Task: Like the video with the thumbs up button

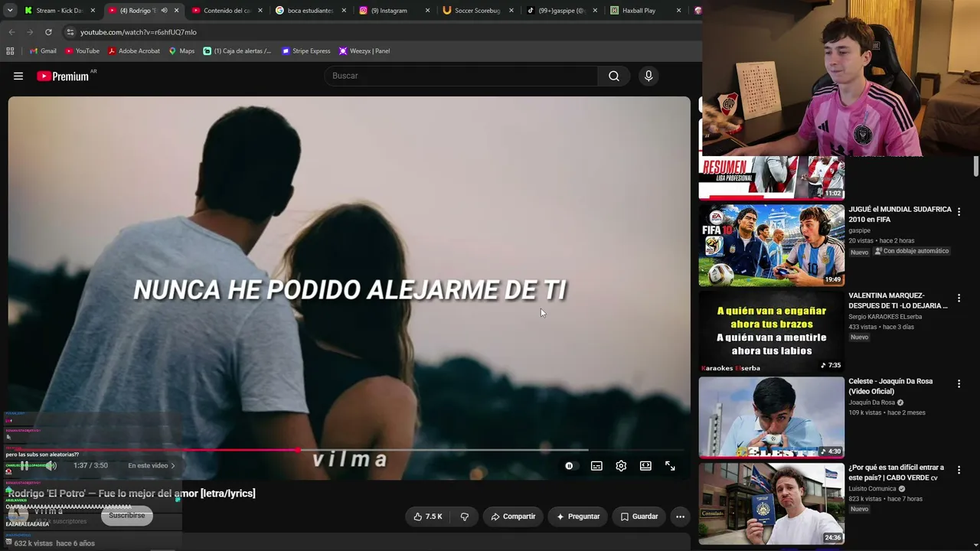Action: click(428, 517)
